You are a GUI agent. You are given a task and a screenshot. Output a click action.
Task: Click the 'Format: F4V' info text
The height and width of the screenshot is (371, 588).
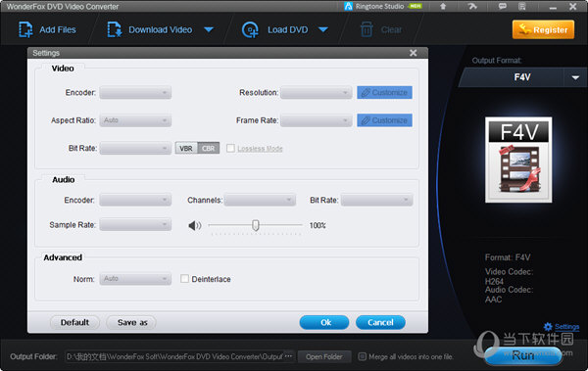click(x=508, y=257)
